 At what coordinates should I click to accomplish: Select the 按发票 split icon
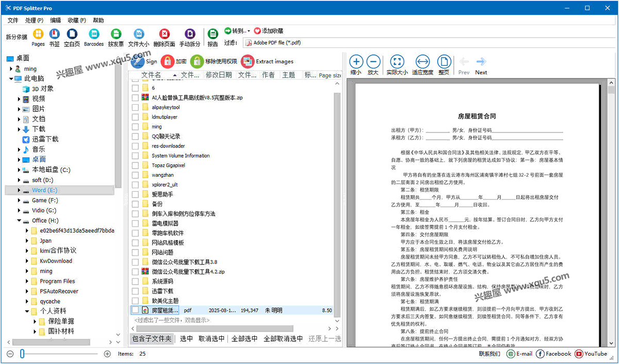pos(117,34)
